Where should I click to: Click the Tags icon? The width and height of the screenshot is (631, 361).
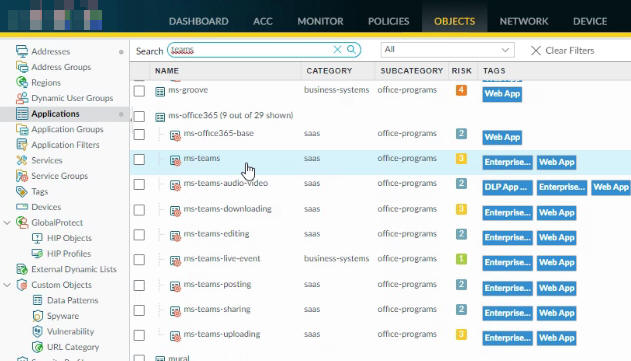click(x=22, y=192)
